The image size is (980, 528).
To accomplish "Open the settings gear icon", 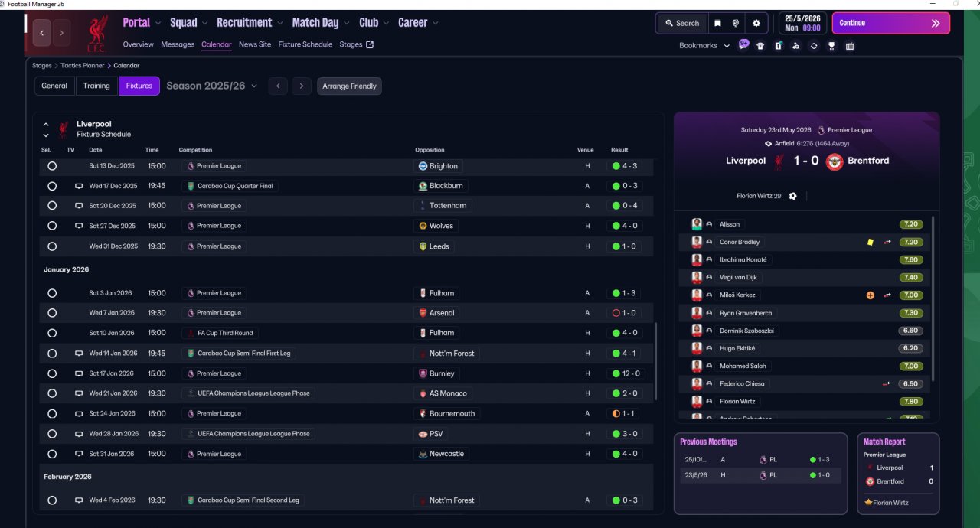I will tap(756, 23).
